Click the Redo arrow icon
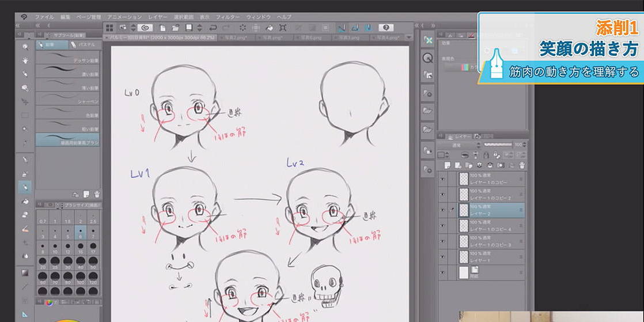The height and width of the screenshot is (322, 644). coord(226,28)
